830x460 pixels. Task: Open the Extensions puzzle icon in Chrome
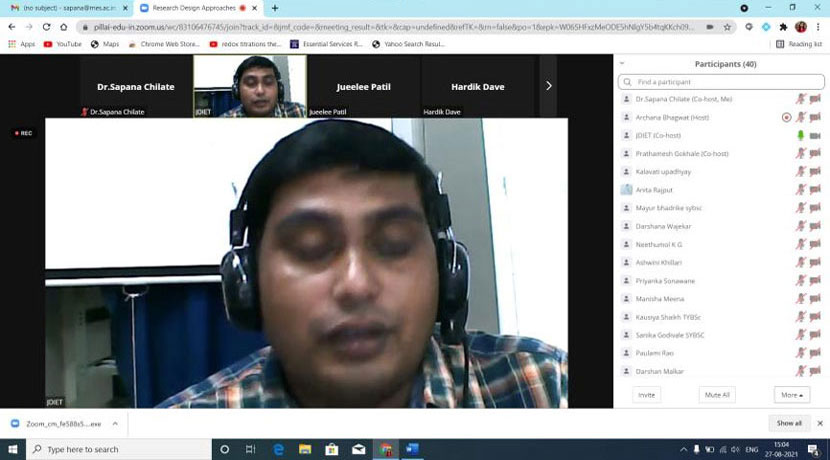point(783,27)
